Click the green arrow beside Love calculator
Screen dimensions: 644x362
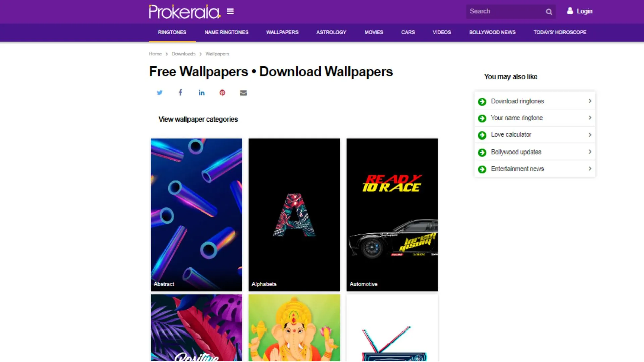482,135
